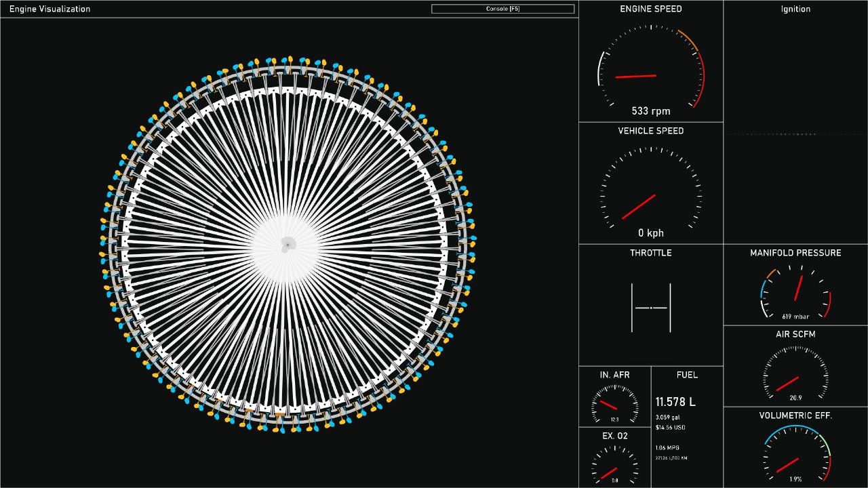Click the 3.059 gal fuel volume text
Screen dimensions: 868x488
pos(668,418)
